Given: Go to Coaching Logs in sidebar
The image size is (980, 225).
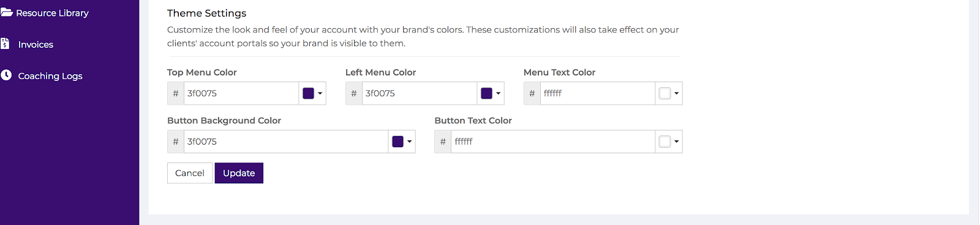Looking at the screenshot, I should pyautogui.click(x=50, y=76).
